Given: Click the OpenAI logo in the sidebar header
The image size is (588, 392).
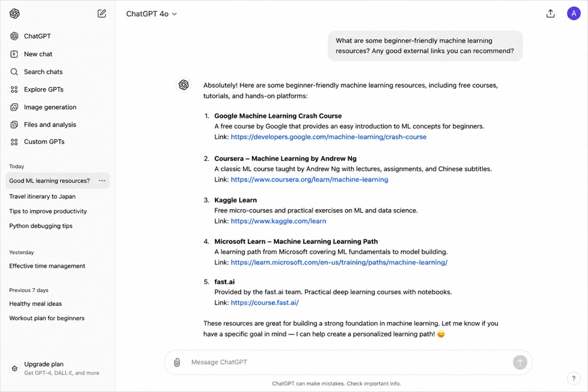Looking at the screenshot, I should coord(14,14).
